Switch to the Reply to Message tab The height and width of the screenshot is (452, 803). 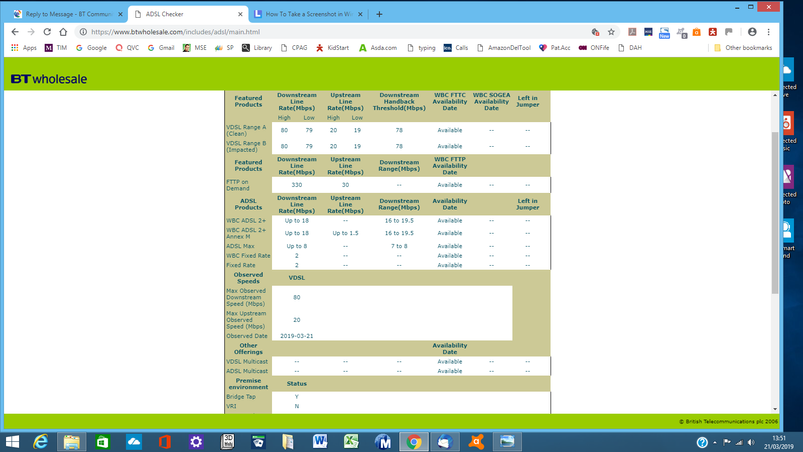(x=66, y=15)
